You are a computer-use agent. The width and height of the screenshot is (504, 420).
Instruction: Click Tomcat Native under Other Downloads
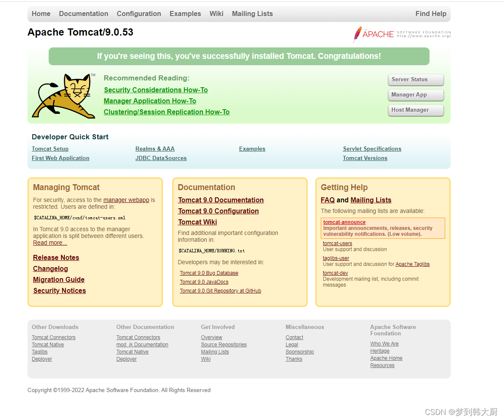tap(48, 345)
